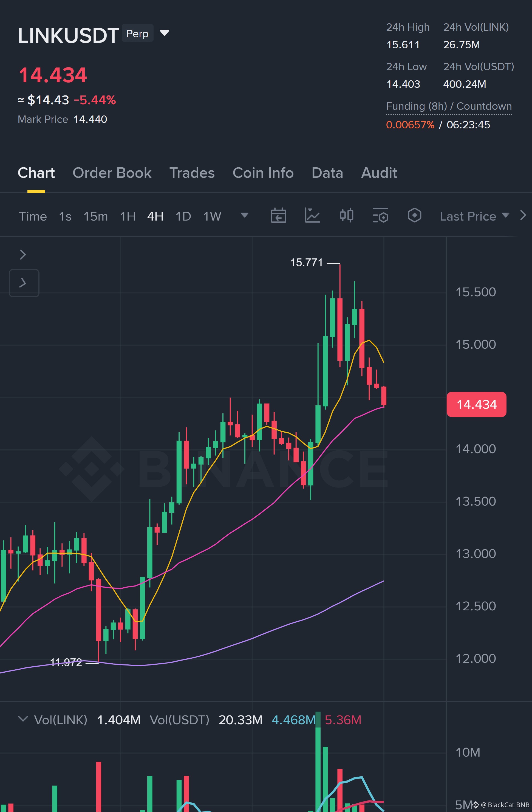Click the arrow right of Last Price

coord(523,215)
